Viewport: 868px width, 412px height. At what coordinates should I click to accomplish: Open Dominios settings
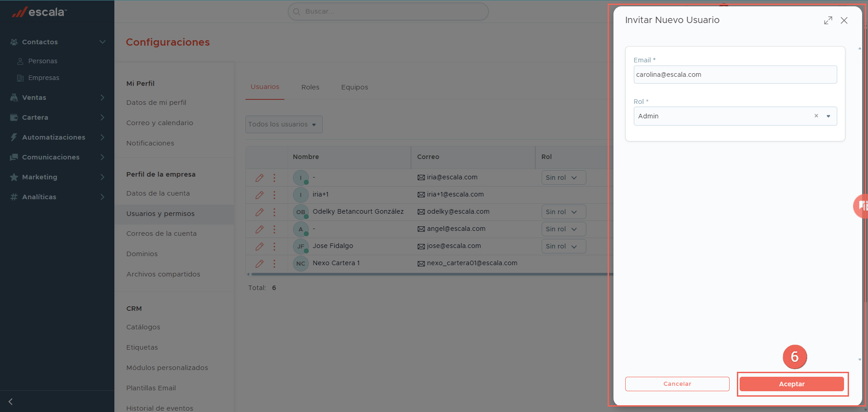pos(142,254)
